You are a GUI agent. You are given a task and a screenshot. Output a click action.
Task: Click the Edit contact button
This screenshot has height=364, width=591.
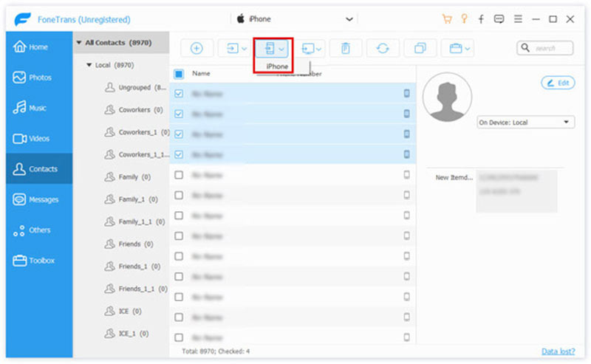[558, 83]
